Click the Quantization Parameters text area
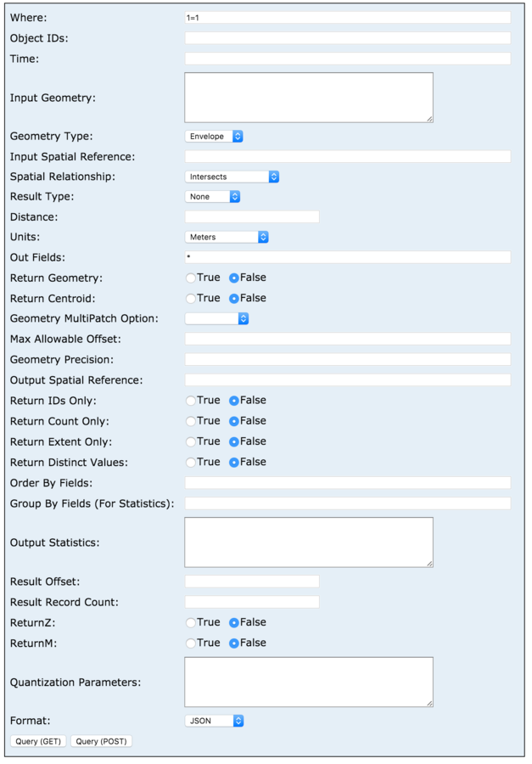This screenshot has height=764, width=532. [308, 683]
